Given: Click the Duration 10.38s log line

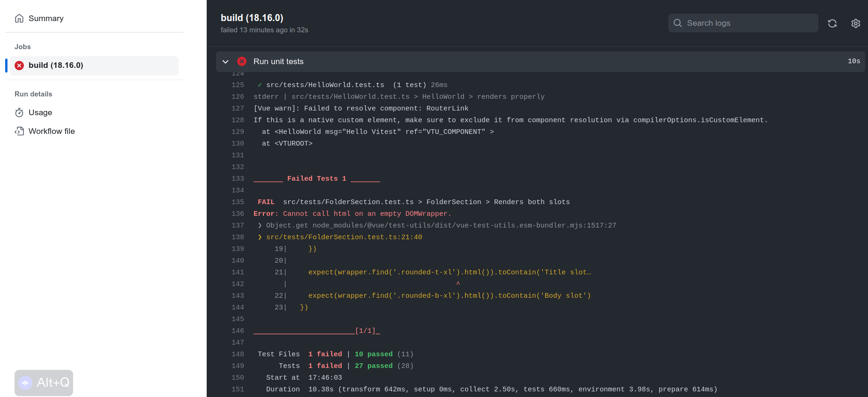Looking at the screenshot, I should click(x=492, y=389).
